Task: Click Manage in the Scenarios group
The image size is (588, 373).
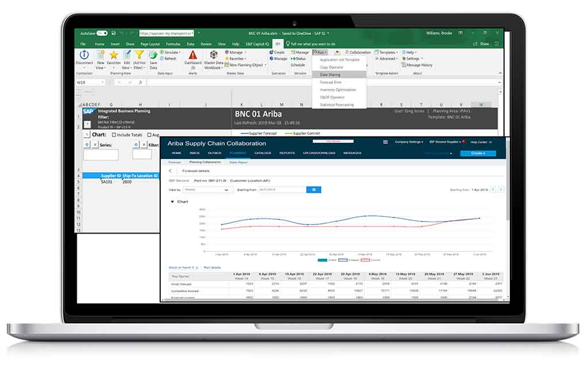Action: [x=278, y=59]
